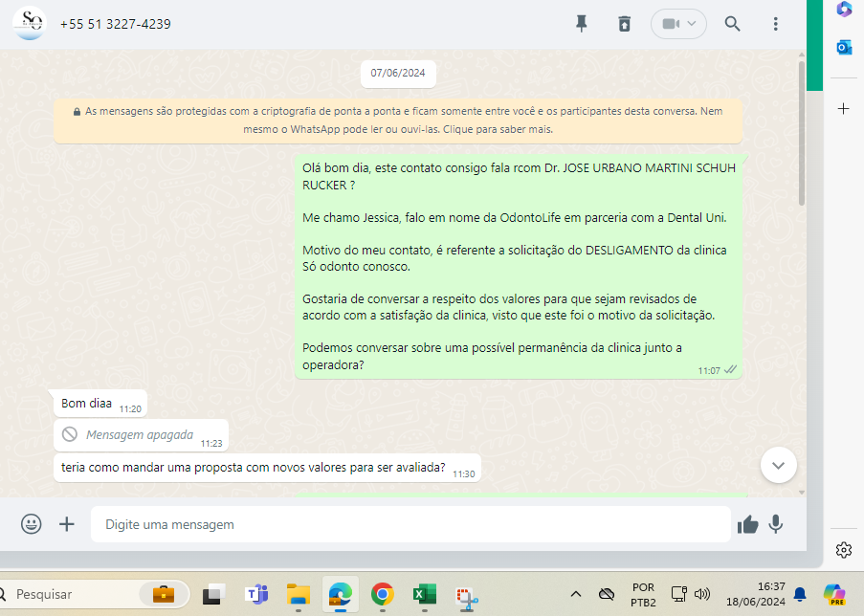Screen dimensions: 864x616
Task: Switch to Microsoft Edge on taskbar
Action: (341, 595)
